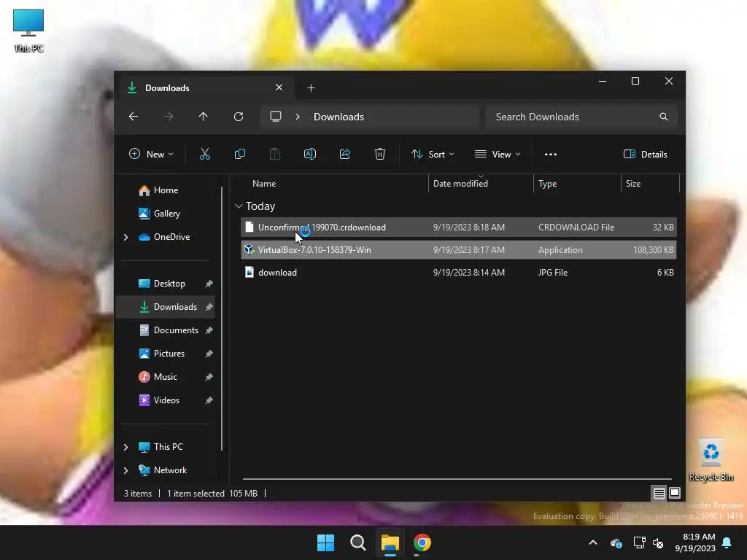Sort by Date modified column header
This screenshot has width=747, height=560.
pyautogui.click(x=461, y=183)
